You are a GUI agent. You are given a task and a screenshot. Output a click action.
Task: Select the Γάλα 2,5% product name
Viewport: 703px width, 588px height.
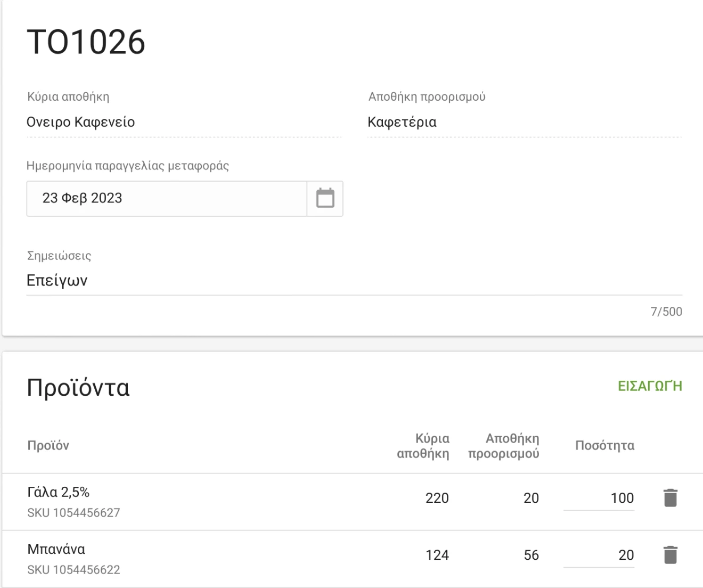[58, 492]
